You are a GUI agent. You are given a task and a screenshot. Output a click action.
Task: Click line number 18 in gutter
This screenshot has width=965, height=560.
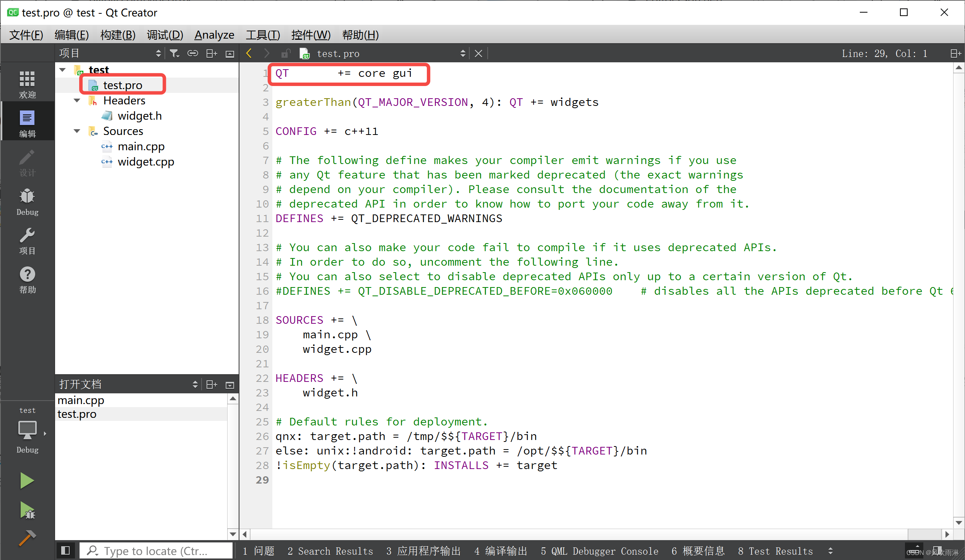(262, 320)
